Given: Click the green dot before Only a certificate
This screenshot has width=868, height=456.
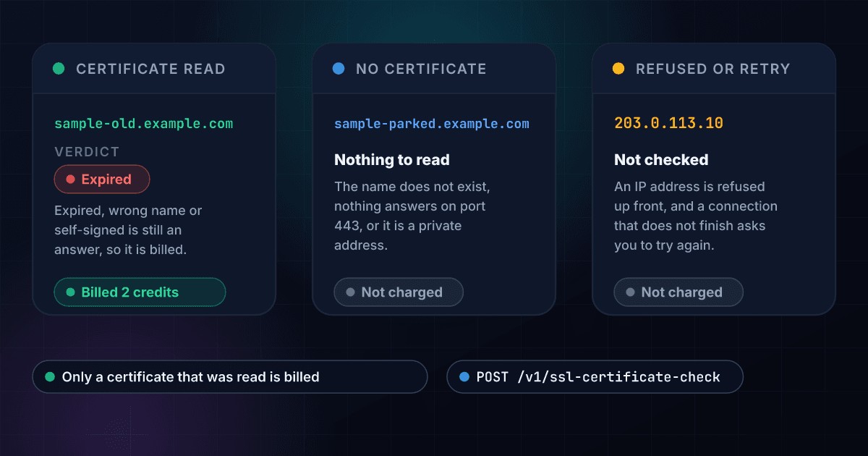Looking at the screenshot, I should click(50, 377).
